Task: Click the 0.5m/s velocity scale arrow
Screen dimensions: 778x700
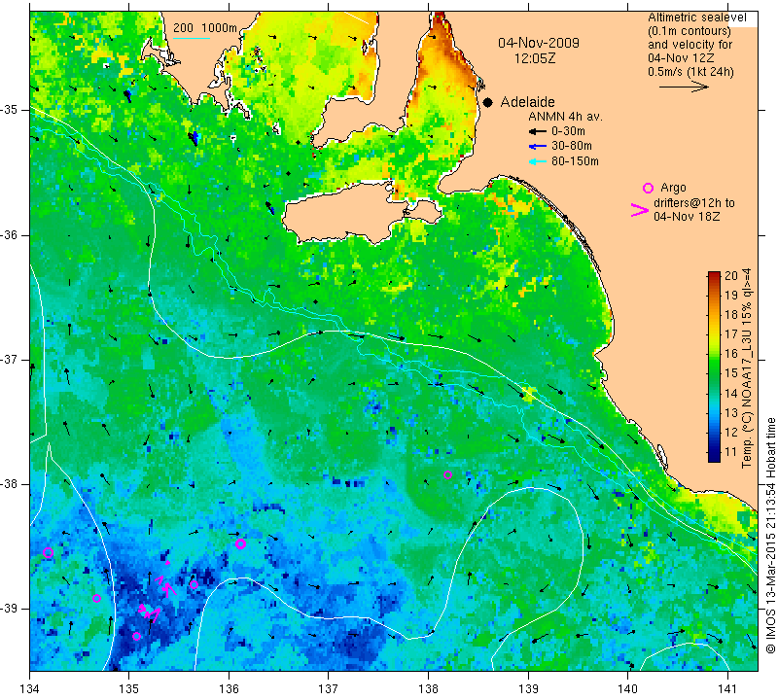Action: [x=684, y=87]
